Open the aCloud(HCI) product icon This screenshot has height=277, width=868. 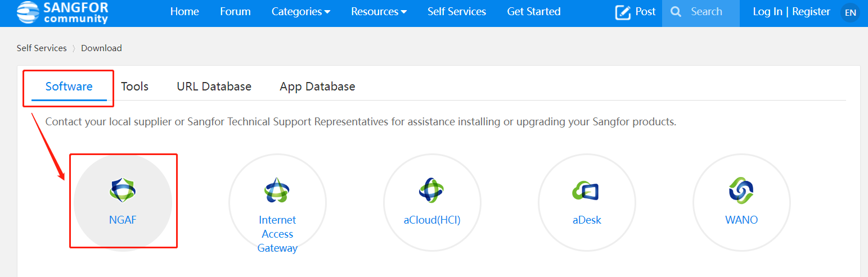tap(431, 190)
